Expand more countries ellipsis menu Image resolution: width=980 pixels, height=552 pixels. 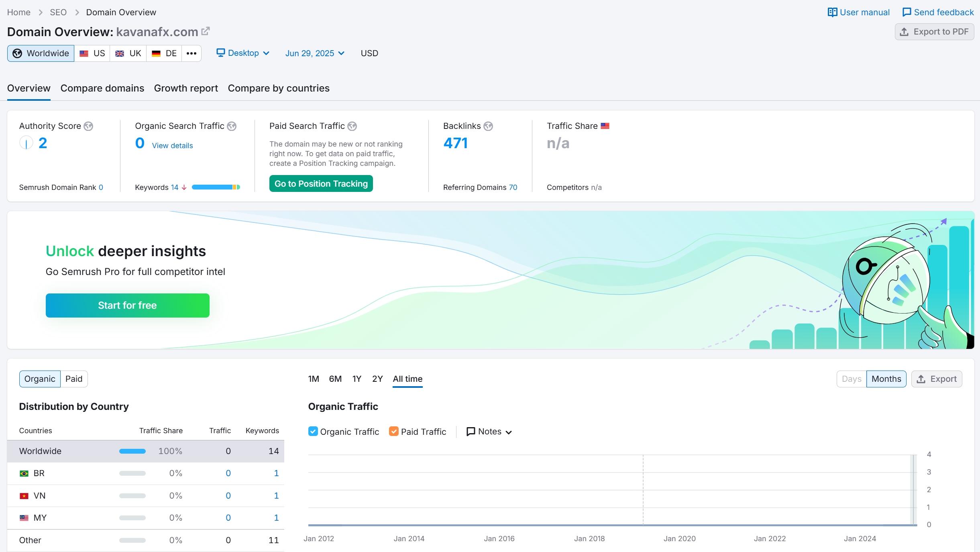pos(192,53)
